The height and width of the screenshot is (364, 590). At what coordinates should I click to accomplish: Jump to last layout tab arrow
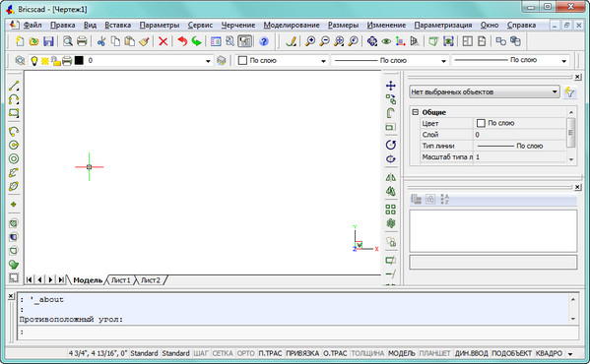tap(61, 279)
